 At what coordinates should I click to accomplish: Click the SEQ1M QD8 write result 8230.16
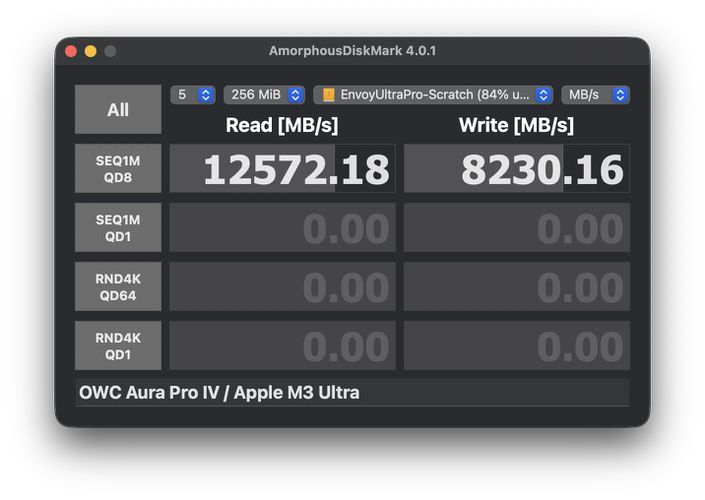coord(517,169)
